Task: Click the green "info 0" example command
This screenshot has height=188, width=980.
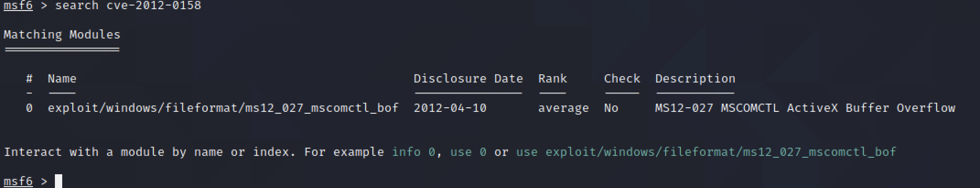Action: pyautogui.click(x=413, y=152)
